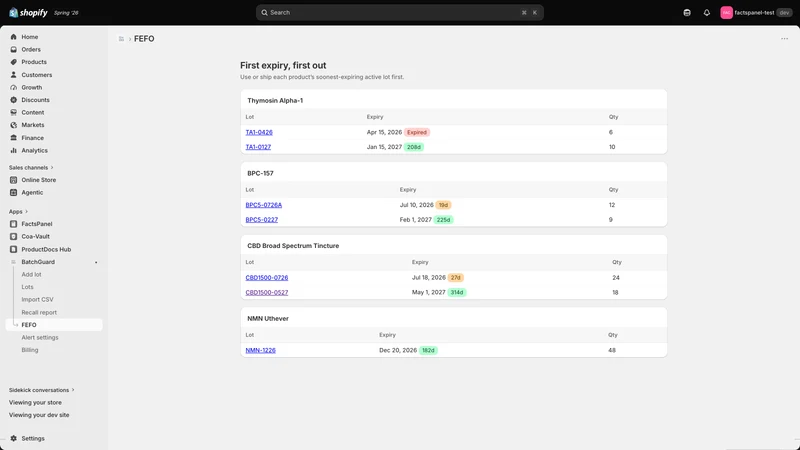The width and height of the screenshot is (800, 450).
Task: Click the factspanel-test account avatar
Action: coord(727,13)
